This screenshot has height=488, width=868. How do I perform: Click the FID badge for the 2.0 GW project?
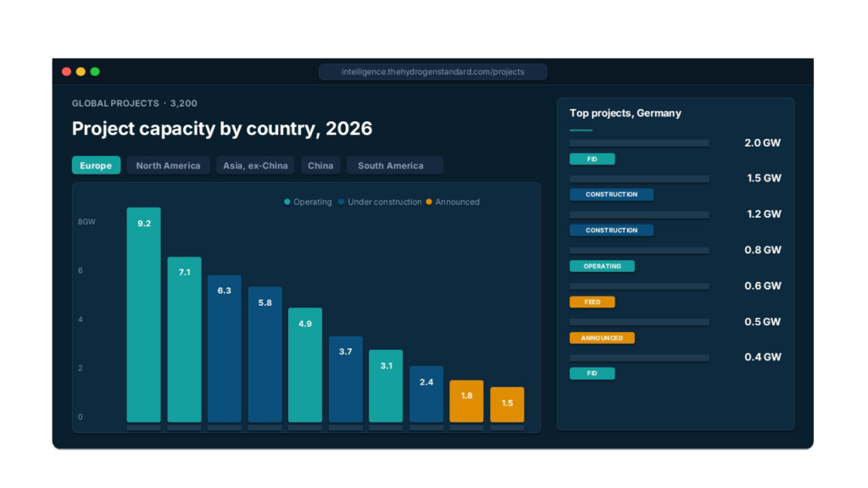tap(593, 158)
